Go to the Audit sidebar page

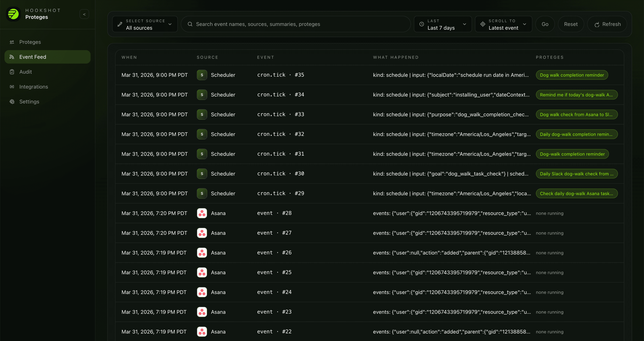25,72
